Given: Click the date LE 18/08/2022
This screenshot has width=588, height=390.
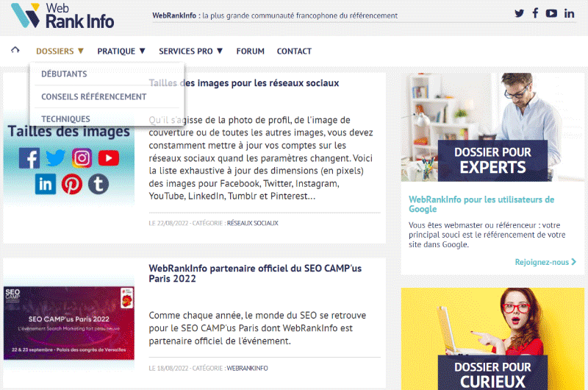Looking at the screenshot, I should pos(168,368).
